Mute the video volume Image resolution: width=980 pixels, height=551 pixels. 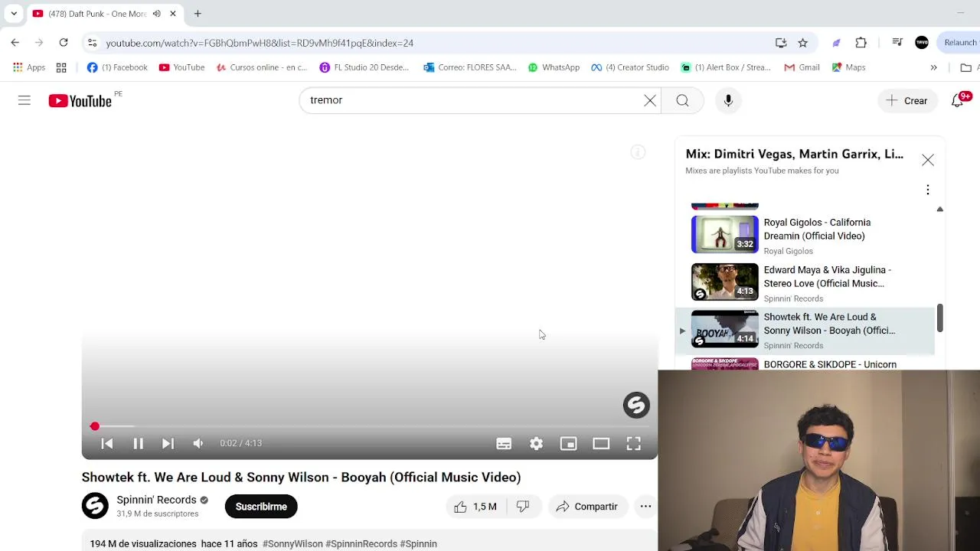point(198,443)
